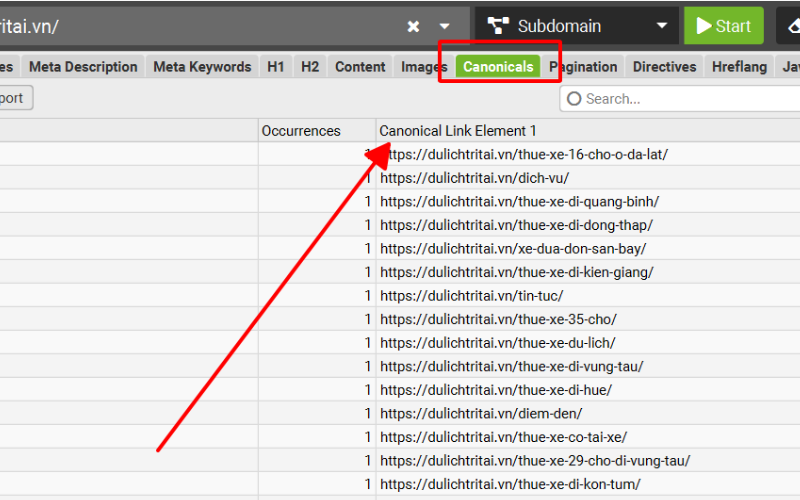Switch to the Hreflang tab
The width and height of the screenshot is (800, 500).
tap(739, 67)
